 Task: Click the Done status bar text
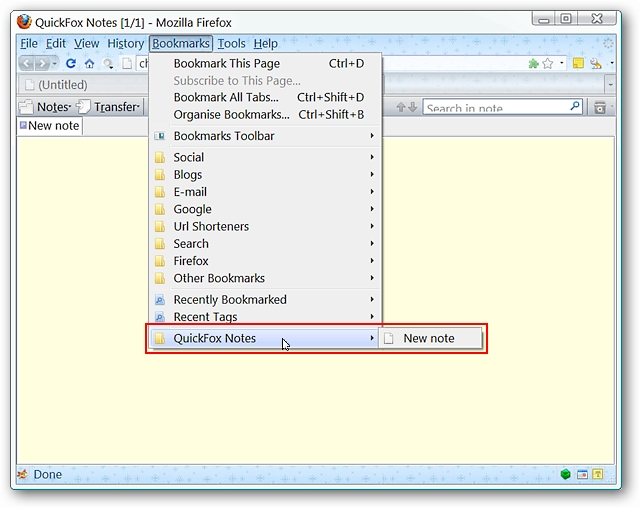[x=48, y=475]
